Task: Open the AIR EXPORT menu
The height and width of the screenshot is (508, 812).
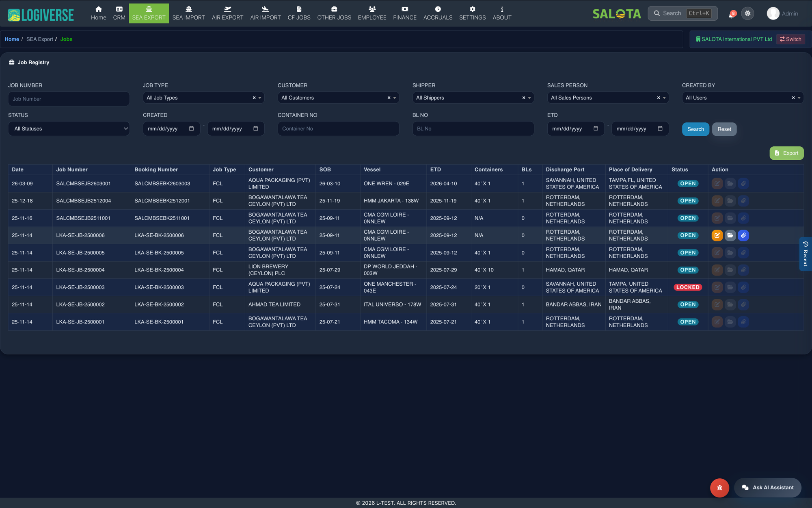Action: 227,13
